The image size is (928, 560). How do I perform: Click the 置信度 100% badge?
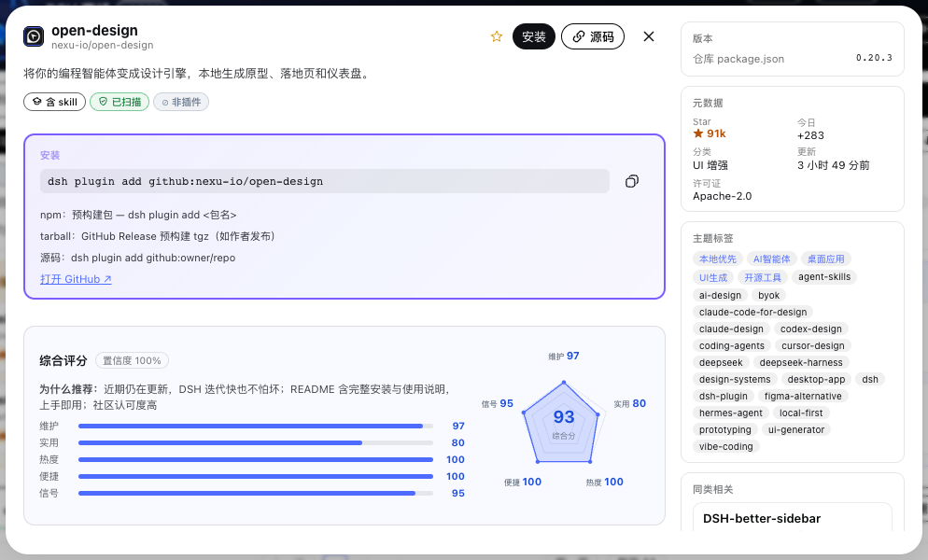pos(132,360)
